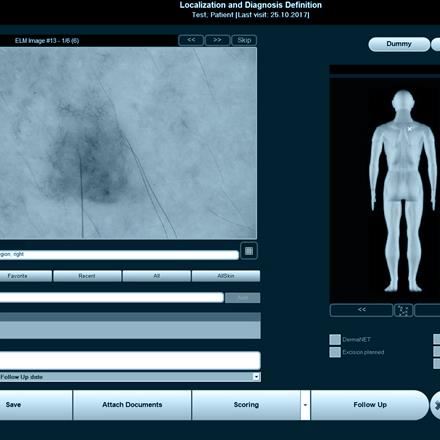Click the dotted marker icon under body model
This screenshot has width=440, height=440.
(403, 310)
